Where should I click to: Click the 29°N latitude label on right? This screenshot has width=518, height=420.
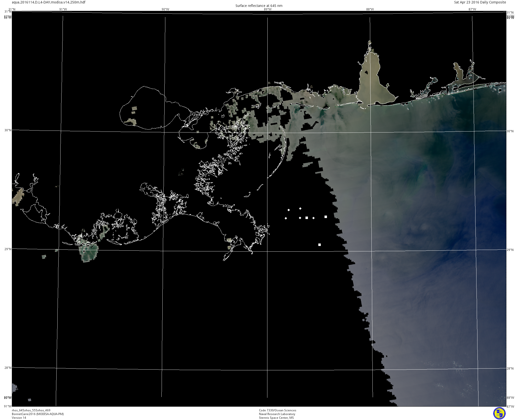(x=510, y=250)
